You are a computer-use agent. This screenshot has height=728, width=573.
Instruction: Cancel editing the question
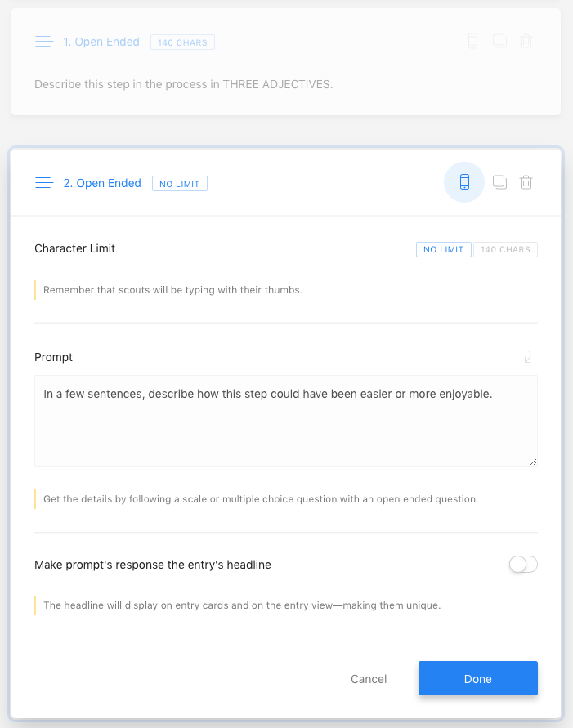369,679
